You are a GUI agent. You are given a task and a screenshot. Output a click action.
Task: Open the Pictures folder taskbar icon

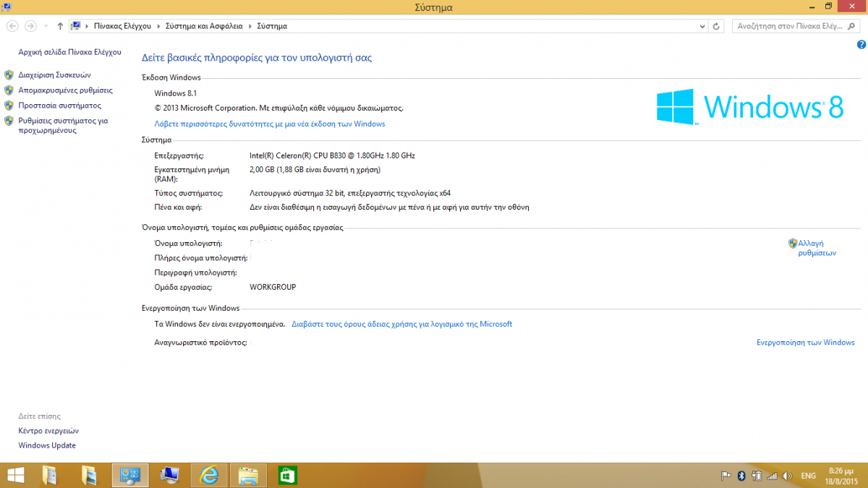[x=89, y=475]
